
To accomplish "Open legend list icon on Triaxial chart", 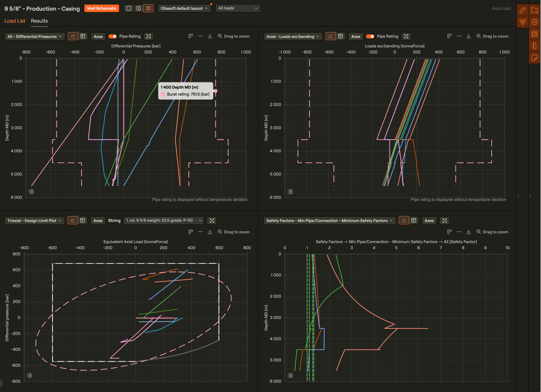I will point(30,376).
